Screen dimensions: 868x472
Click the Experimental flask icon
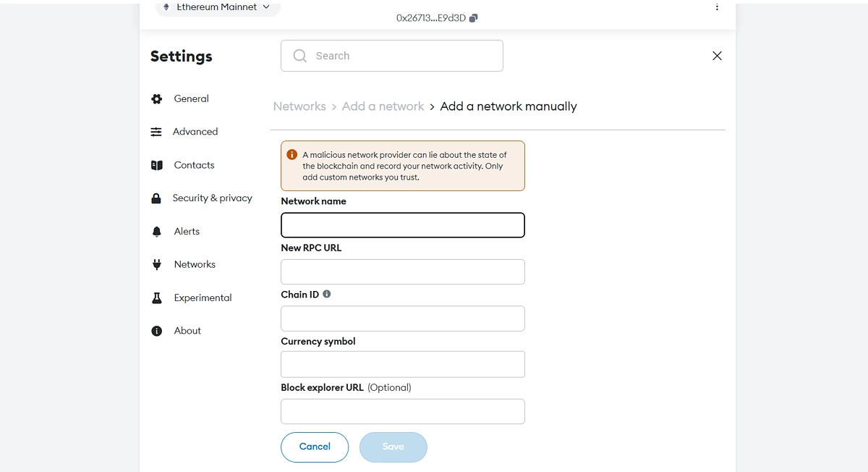pyautogui.click(x=156, y=298)
